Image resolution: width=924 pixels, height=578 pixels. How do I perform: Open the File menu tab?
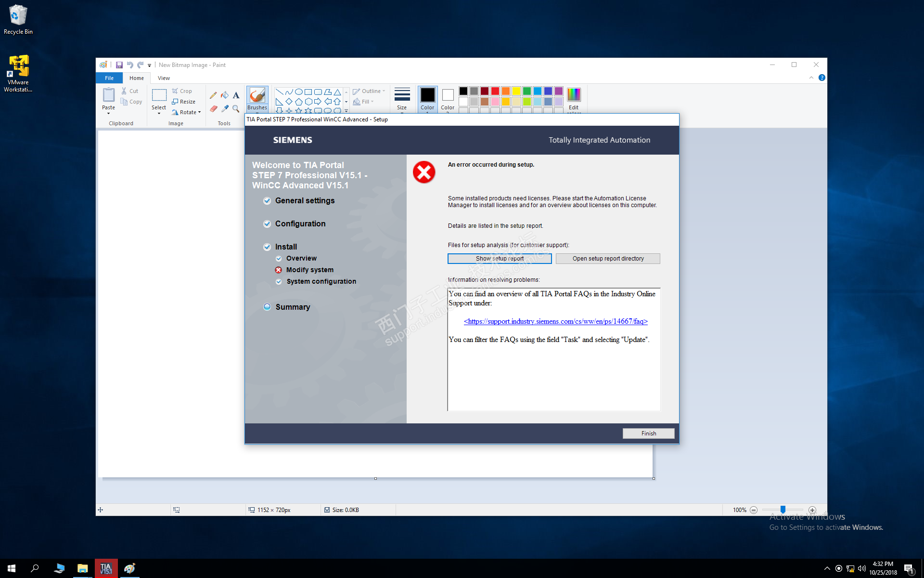pos(109,78)
